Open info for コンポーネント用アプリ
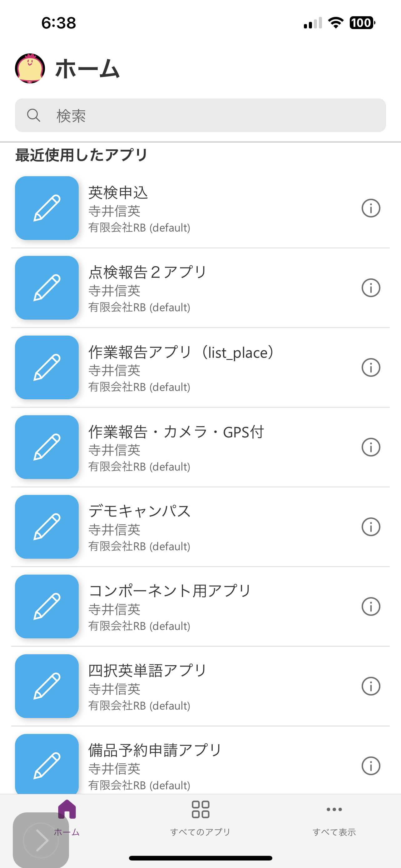Image resolution: width=401 pixels, height=868 pixels. pos(371,606)
